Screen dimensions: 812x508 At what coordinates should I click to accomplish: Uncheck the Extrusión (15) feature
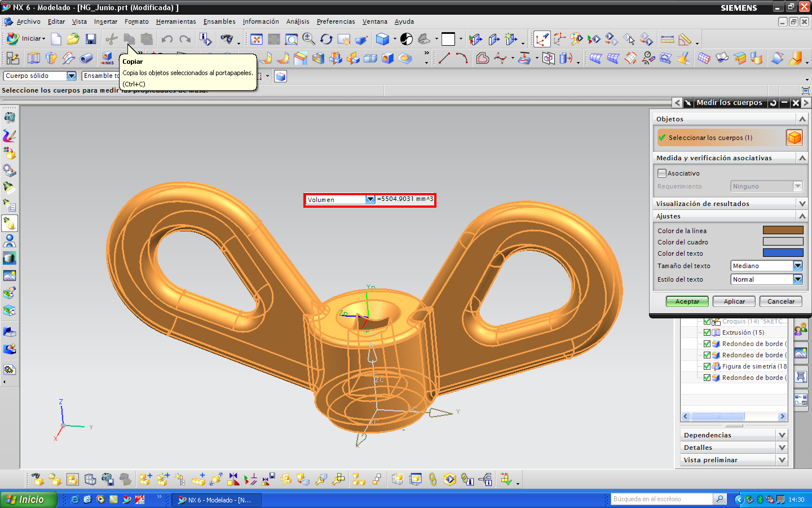coord(707,332)
